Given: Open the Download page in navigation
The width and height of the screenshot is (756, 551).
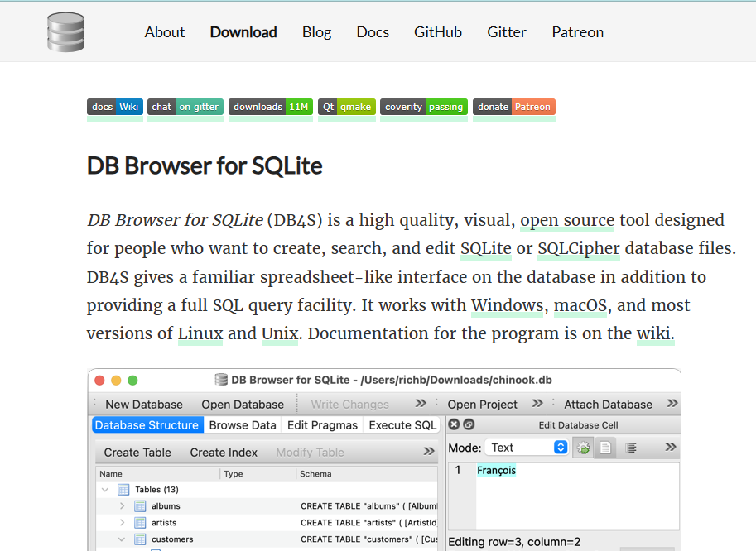Looking at the screenshot, I should [x=243, y=32].
